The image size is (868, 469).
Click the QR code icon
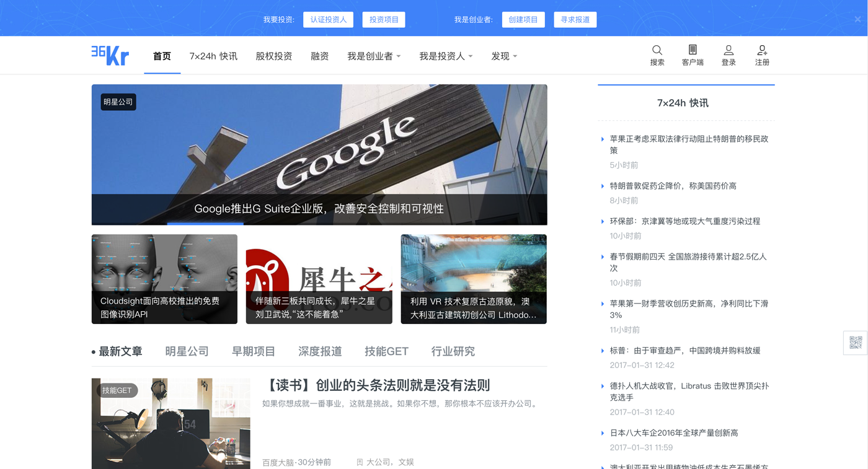tap(856, 343)
